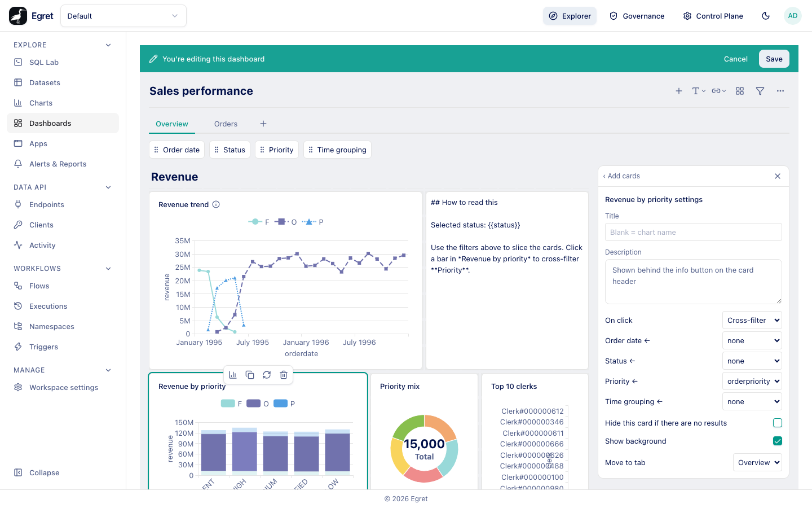Screen dimensions: 812x508
Task: Go back to Add cards
Action: (x=621, y=176)
